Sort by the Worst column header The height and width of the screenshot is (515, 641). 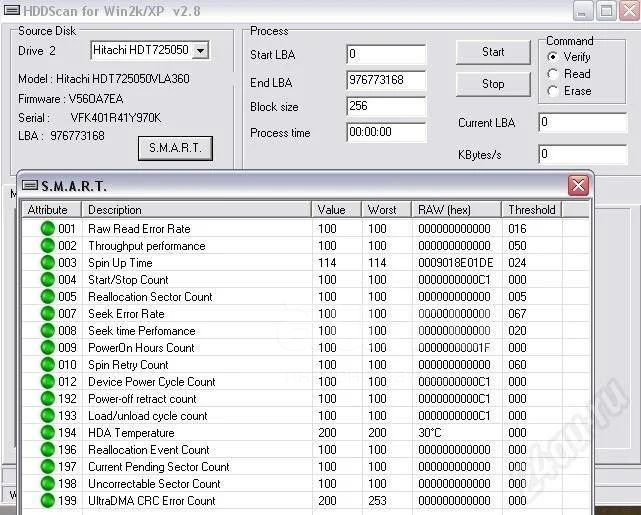point(386,210)
